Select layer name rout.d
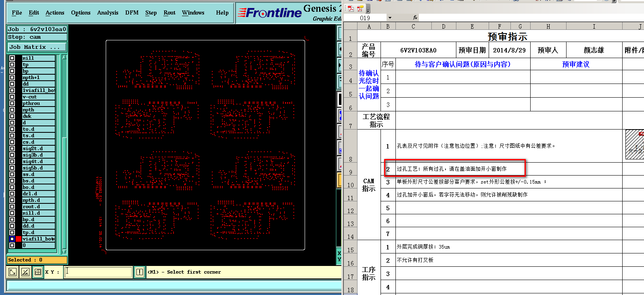Viewport: 644px width, 295px height. click(39, 207)
